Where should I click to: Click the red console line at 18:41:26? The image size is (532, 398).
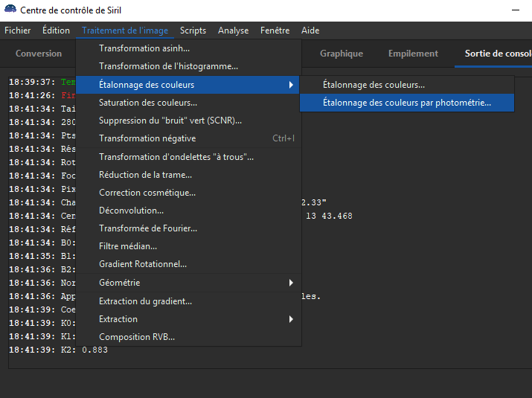(x=42, y=95)
